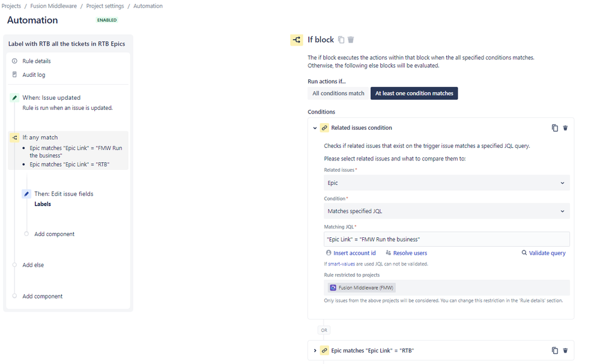
Task: Click link icon of Epic matches RTB row
Action: click(x=324, y=350)
